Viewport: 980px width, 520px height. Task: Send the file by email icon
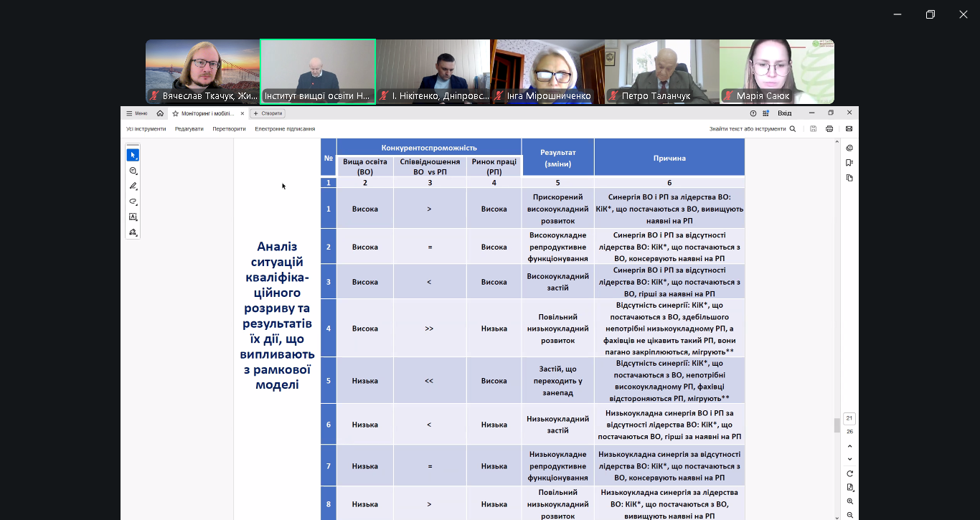(x=849, y=129)
